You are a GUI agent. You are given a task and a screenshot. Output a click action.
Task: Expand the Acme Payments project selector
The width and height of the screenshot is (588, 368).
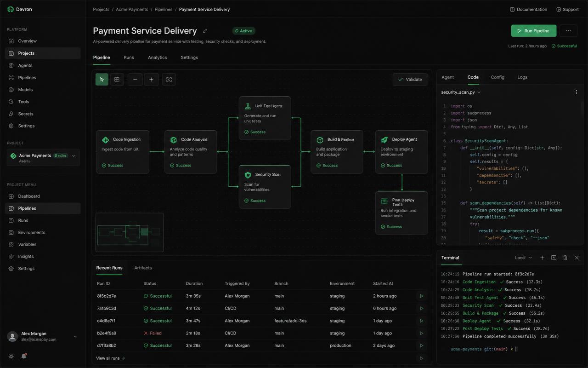pyautogui.click(x=43, y=157)
